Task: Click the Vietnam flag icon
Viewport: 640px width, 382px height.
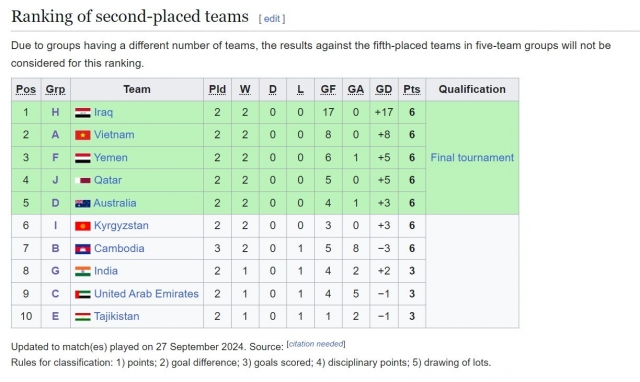Action: 82,135
